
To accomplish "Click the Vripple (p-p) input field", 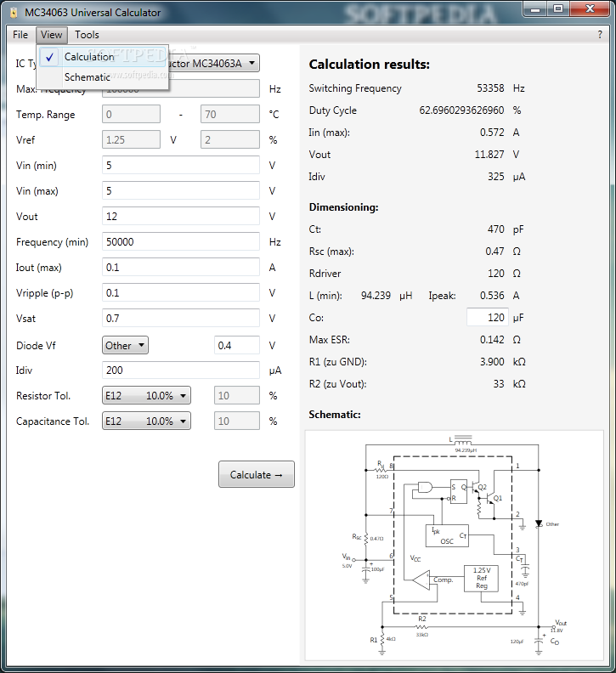I will (x=181, y=292).
